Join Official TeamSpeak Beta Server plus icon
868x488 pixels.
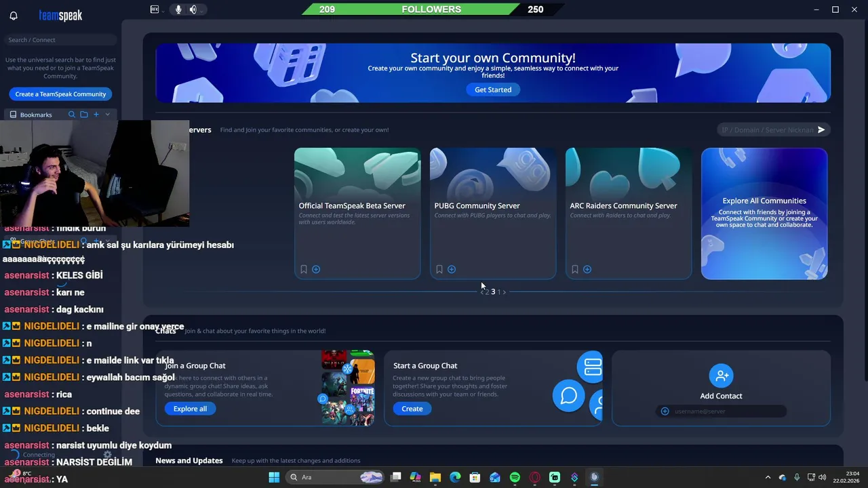tap(316, 269)
